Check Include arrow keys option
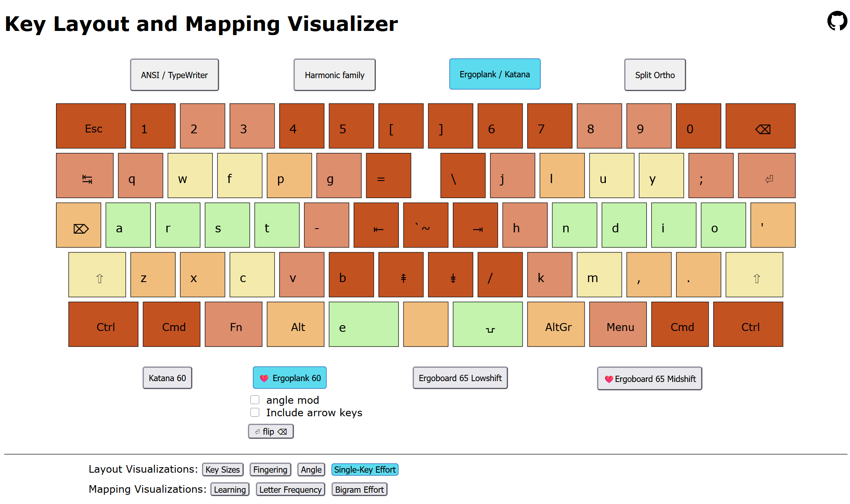Viewport: 850px width, 504px height. [x=255, y=412]
